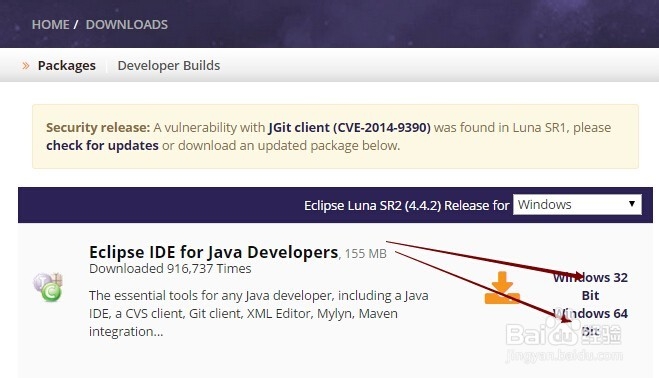Click the 'Downloaded 916,737 Times' text

click(170, 269)
